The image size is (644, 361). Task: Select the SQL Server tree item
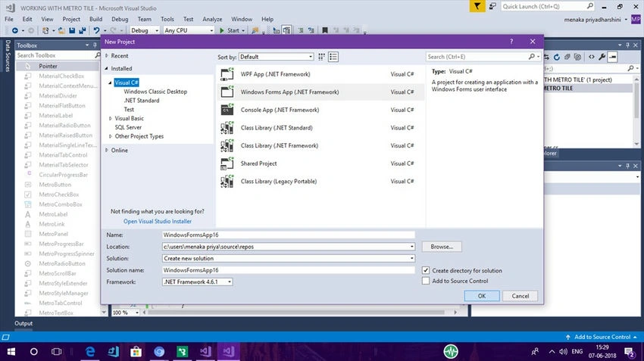coord(128,127)
